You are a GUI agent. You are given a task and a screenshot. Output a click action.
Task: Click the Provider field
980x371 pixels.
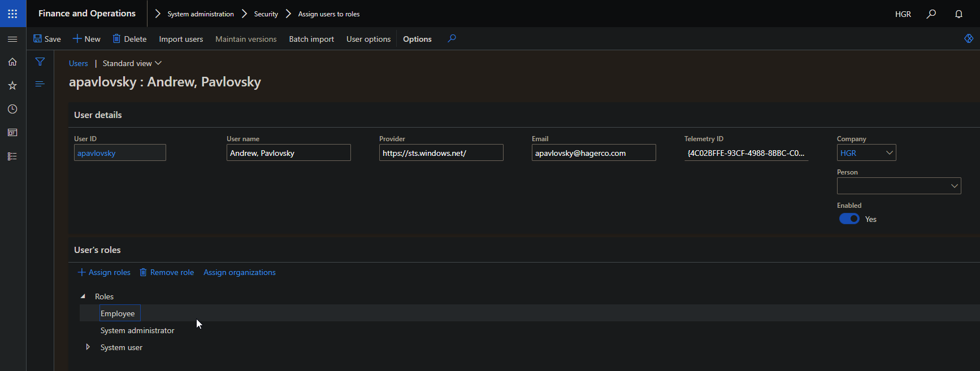point(441,152)
